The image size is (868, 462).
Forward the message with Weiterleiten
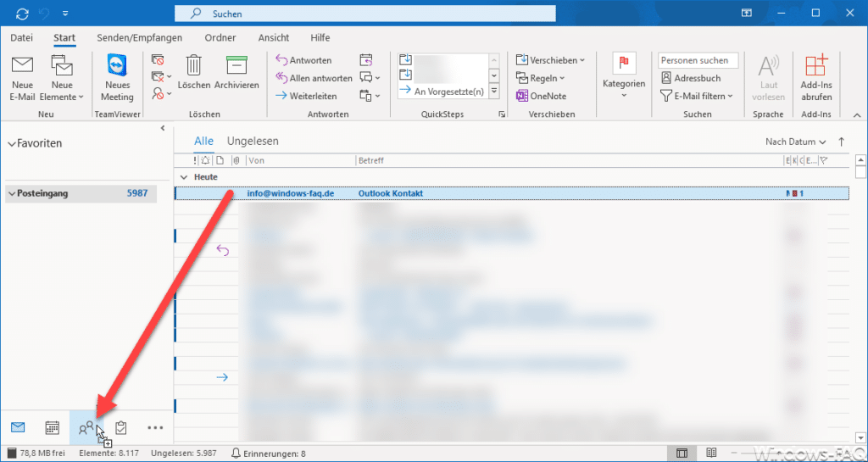coord(306,96)
